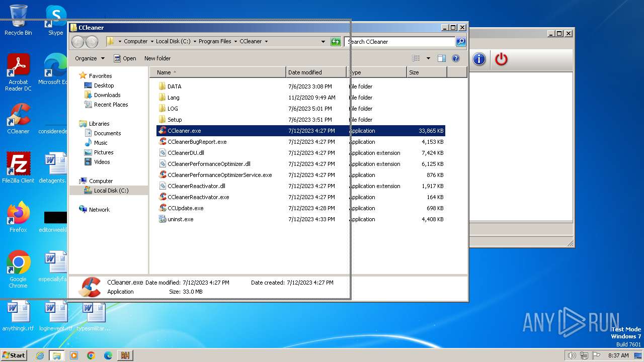Open Acrobat Reader DC desktop shortcut

pyautogui.click(x=18, y=72)
